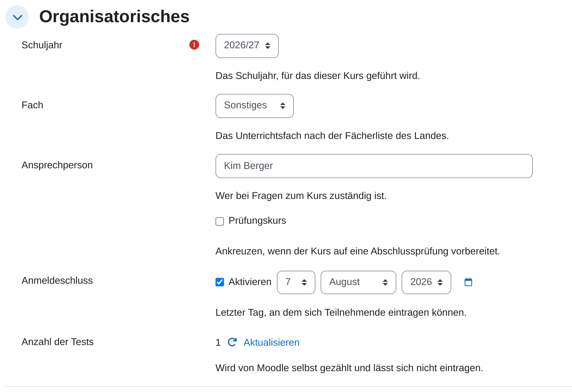Open the Anmeldeschluss year dropdown showing 2026
The height and width of the screenshot is (392, 572).
click(x=426, y=282)
